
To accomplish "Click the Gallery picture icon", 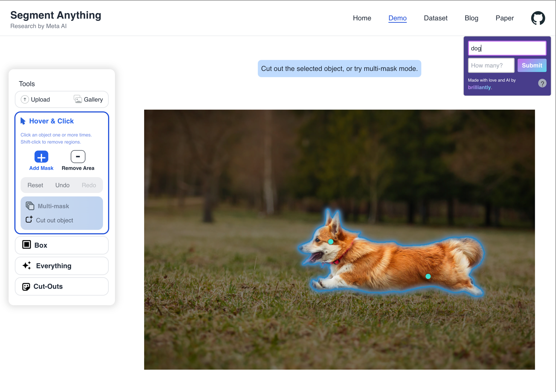I will tap(78, 99).
